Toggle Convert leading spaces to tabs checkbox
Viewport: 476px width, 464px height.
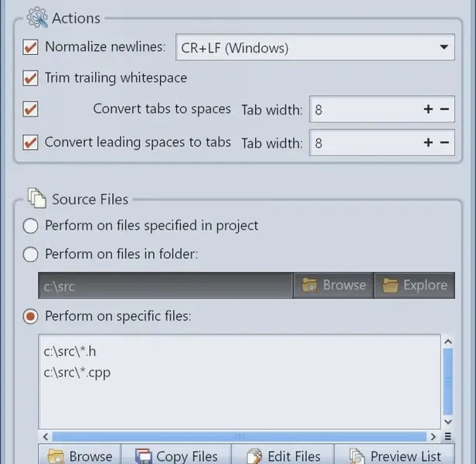(31, 142)
